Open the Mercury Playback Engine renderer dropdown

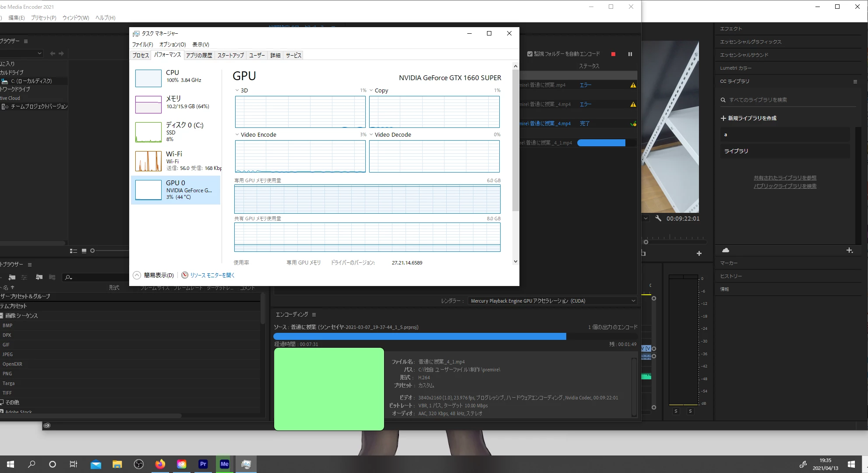pyautogui.click(x=552, y=301)
